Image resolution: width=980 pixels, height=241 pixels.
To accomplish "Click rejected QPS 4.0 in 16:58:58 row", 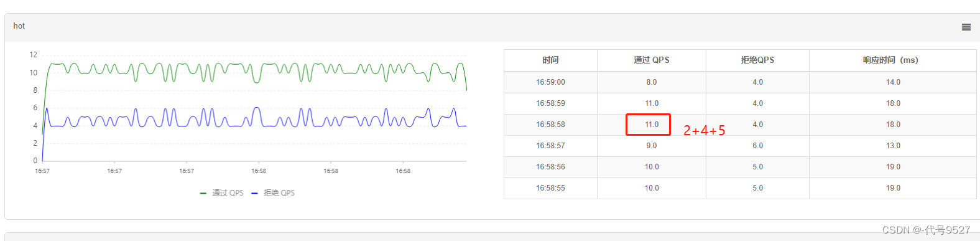I will click(757, 125).
